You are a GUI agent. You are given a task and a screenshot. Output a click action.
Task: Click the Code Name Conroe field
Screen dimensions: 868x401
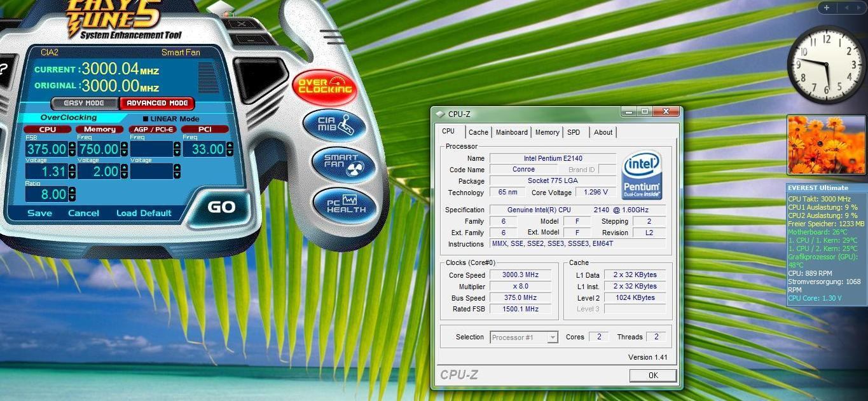tap(523, 170)
